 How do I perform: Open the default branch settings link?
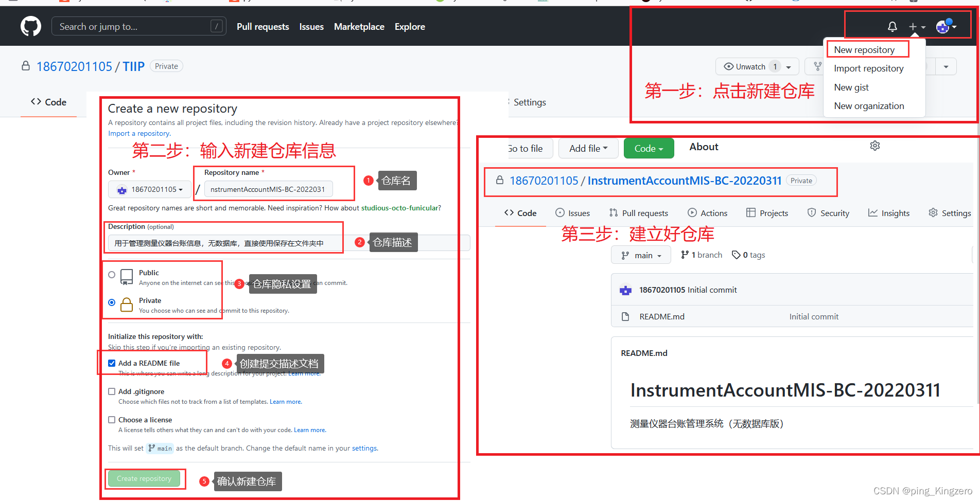pos(364,448)
